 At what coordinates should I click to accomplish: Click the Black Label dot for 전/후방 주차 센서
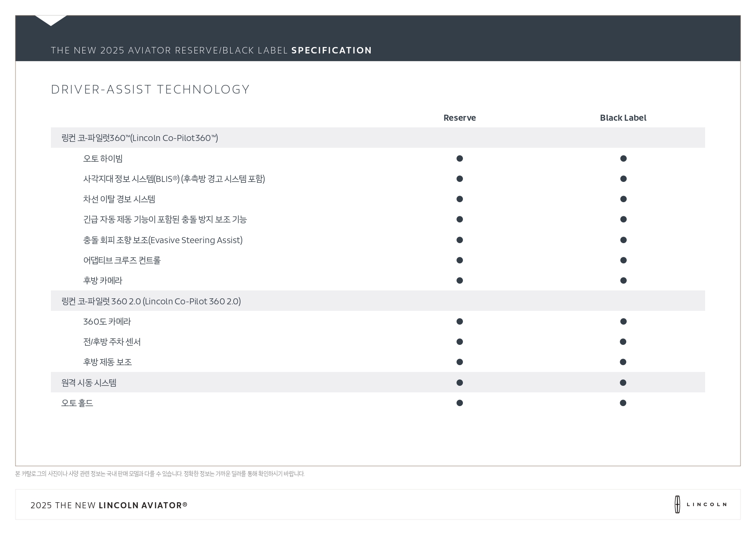click(x=623, y=342)
